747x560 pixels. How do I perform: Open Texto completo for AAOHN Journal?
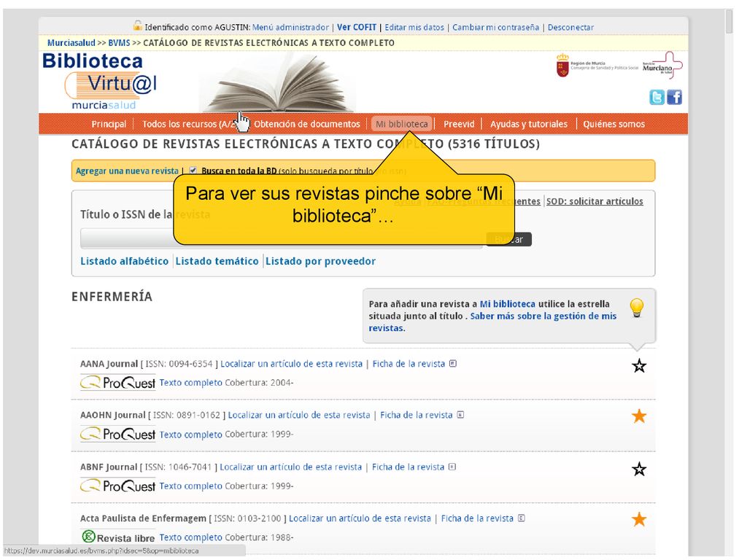[191, 435]
